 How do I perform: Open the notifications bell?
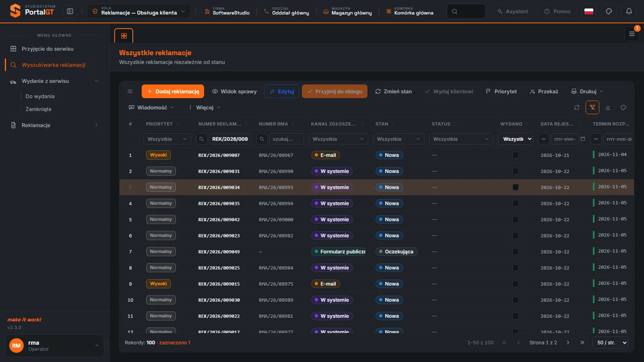(x=629, y=11)
